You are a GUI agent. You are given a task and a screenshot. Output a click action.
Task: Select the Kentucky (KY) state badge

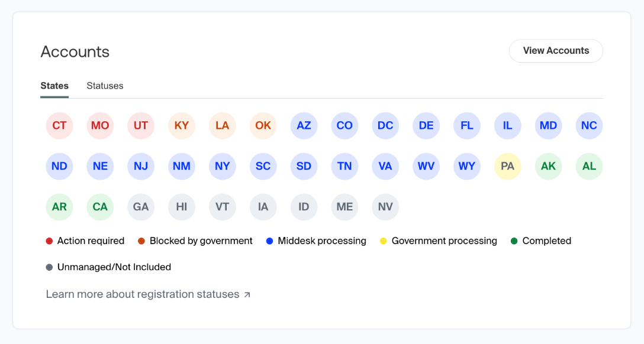point(182,126)
